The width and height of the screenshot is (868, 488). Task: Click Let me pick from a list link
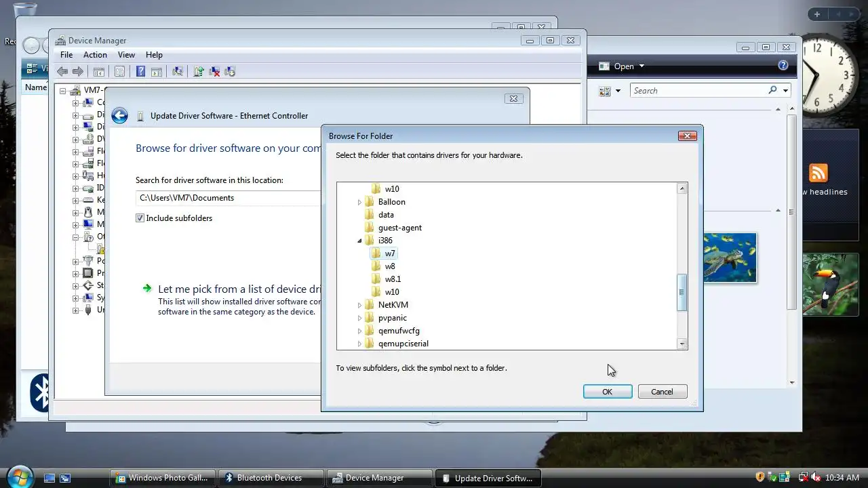pyautogui.click(x=239, y=289)
